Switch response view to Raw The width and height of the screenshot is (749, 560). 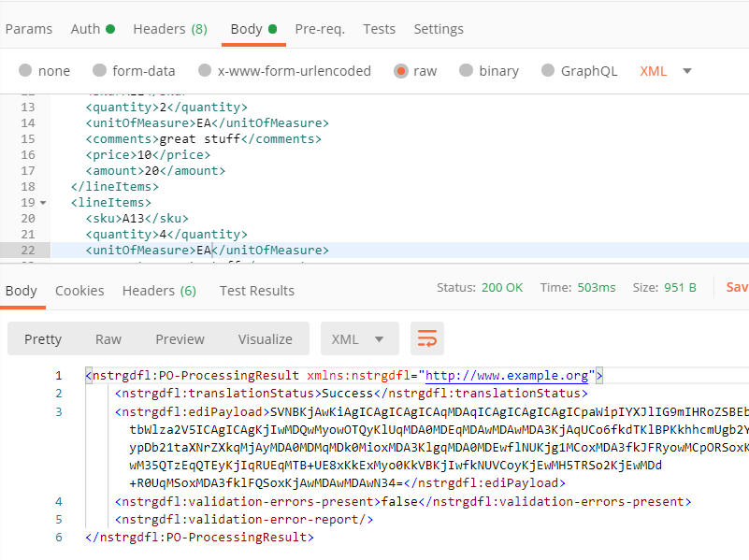coord(108,339)
